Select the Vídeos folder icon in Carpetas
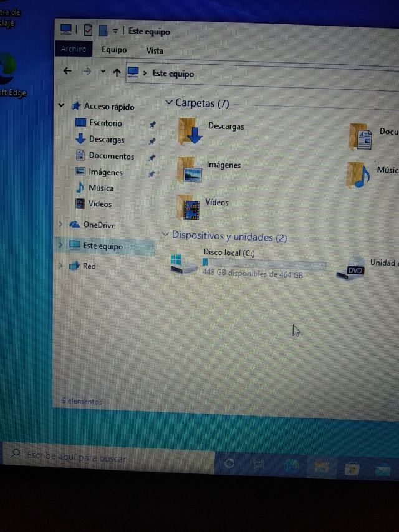Screen dimensions: 399x532 [188, 207]
